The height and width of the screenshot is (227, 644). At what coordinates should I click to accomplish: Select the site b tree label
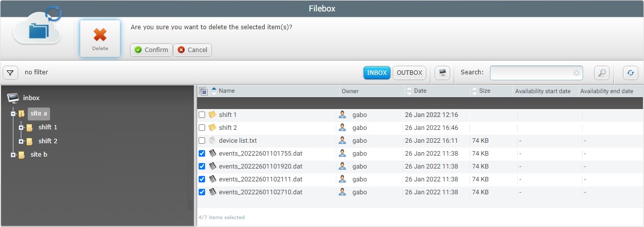point(39,155)
